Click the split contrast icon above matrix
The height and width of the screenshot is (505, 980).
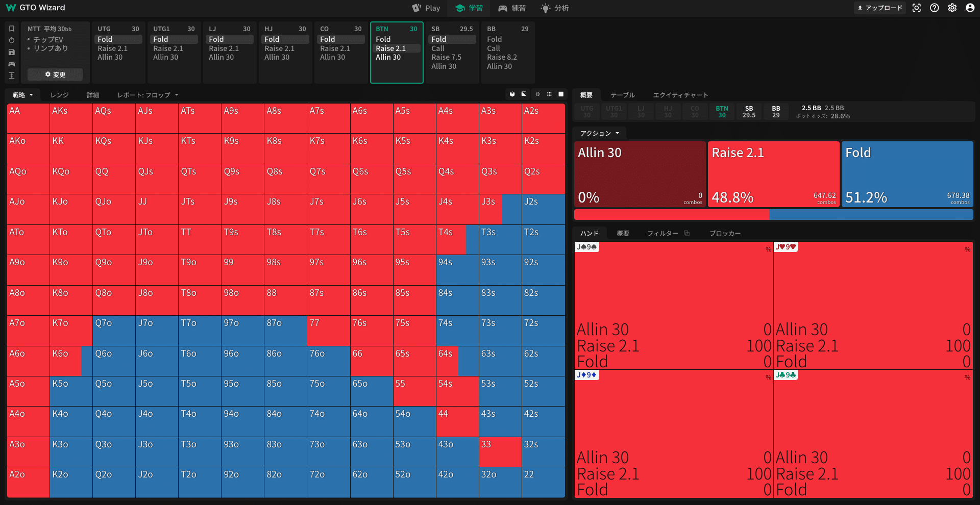click(524, 94)
